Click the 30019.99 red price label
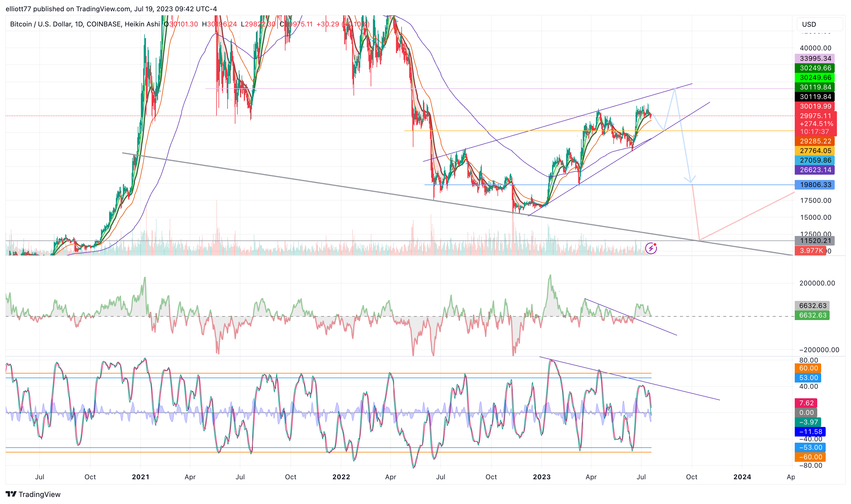This screenshot has height=504, width=851. [814, 106]
